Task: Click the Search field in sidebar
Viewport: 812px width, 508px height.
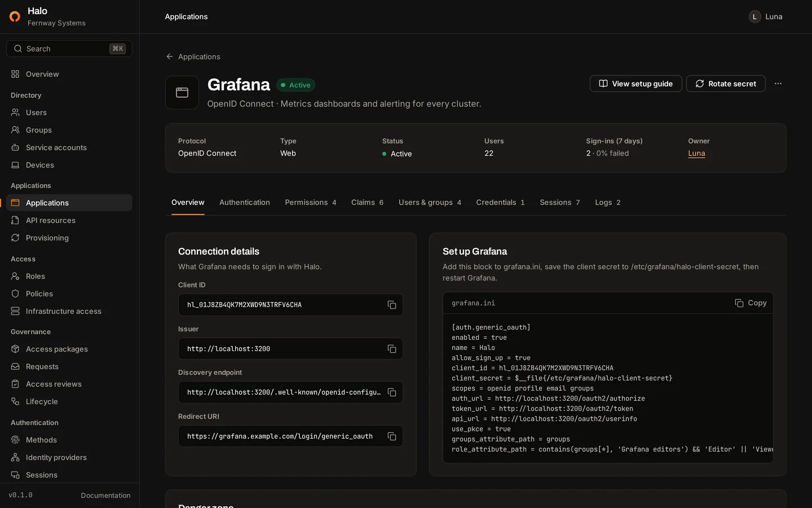Action: (x=69, y=49)
